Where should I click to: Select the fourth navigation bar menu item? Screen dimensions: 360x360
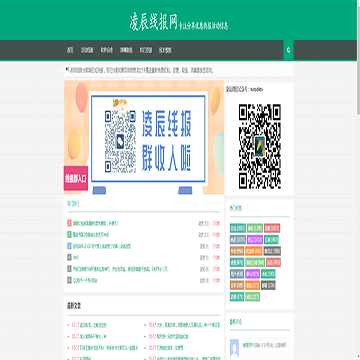click(x=126, y=50)
